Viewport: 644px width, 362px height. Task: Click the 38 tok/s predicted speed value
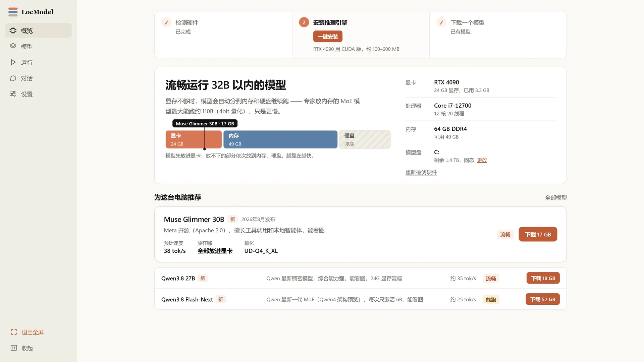(174, 251)
